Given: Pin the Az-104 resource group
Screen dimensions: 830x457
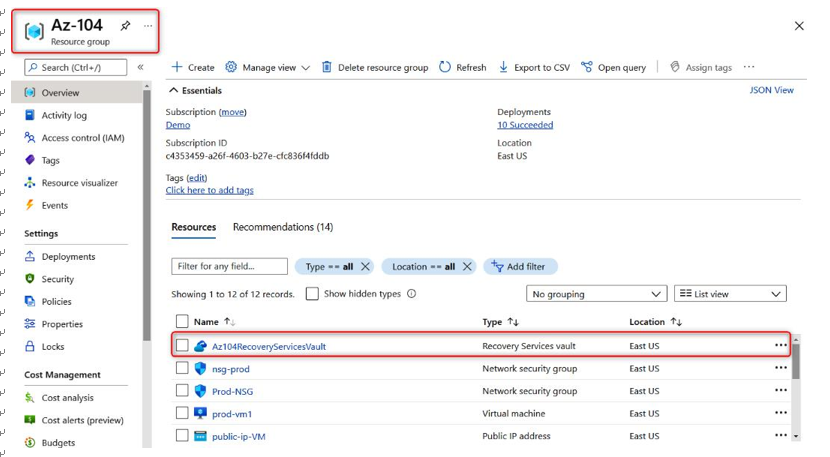Looking at the screenshot, I should point(125,25).
